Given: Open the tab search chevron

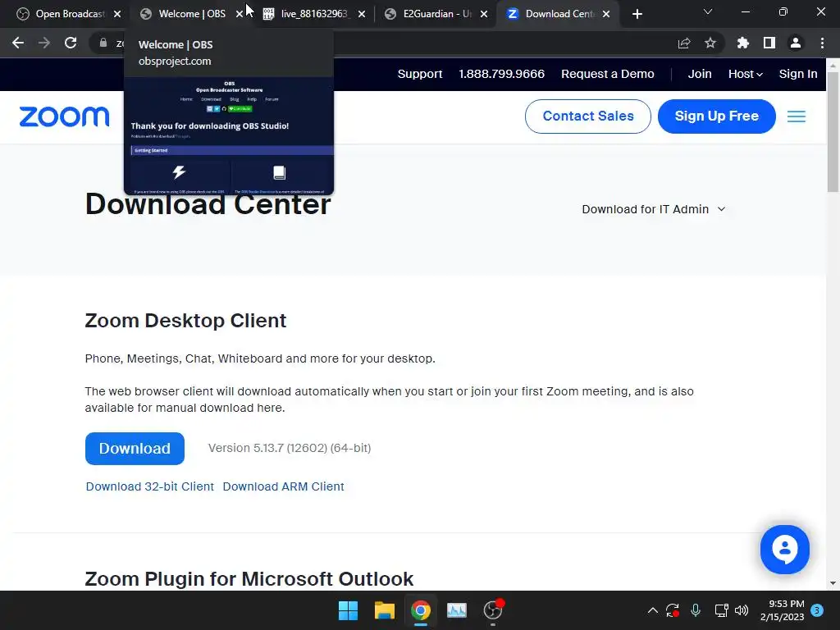Looking at the screenshot, I should pyautogui.click(x=708, y=11).
